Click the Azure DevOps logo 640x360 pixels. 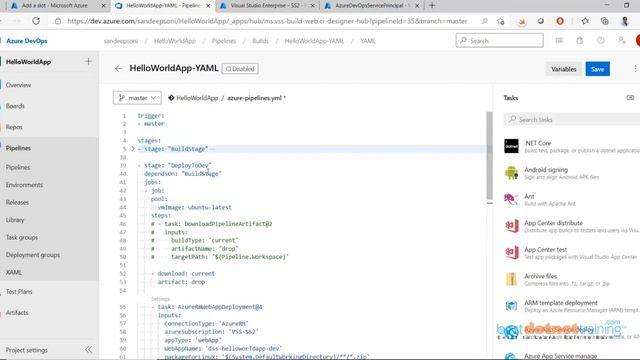point(27,41)
